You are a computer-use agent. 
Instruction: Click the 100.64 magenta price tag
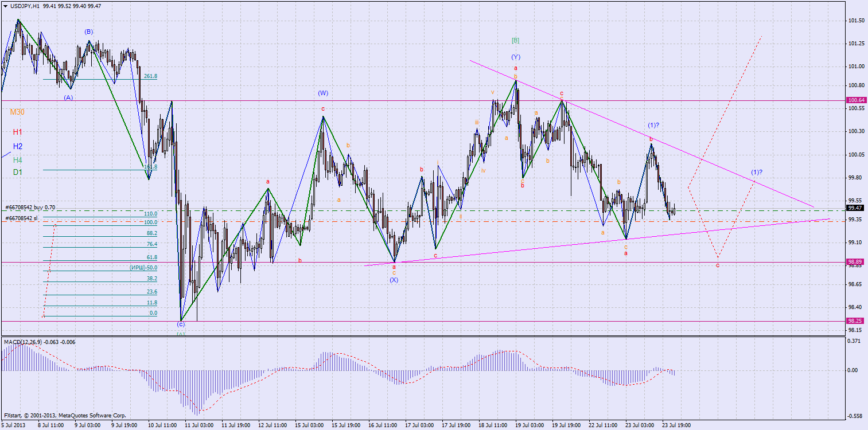(855, 100)
